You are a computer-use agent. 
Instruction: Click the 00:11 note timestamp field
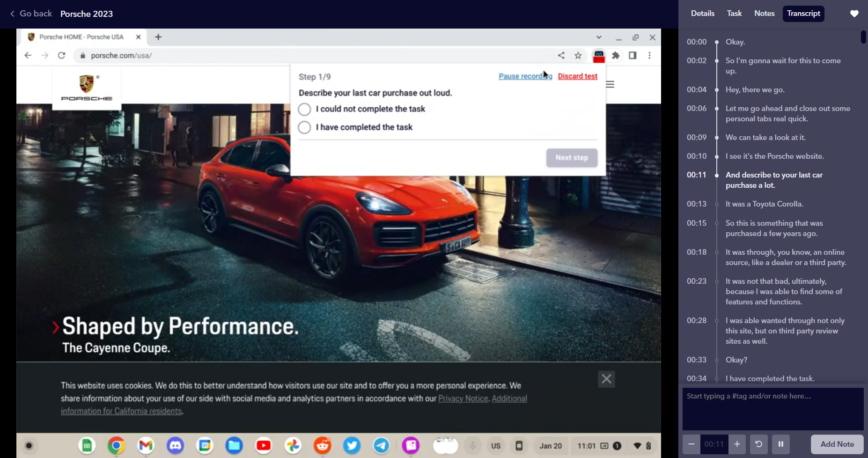click(x=714, y=444)
